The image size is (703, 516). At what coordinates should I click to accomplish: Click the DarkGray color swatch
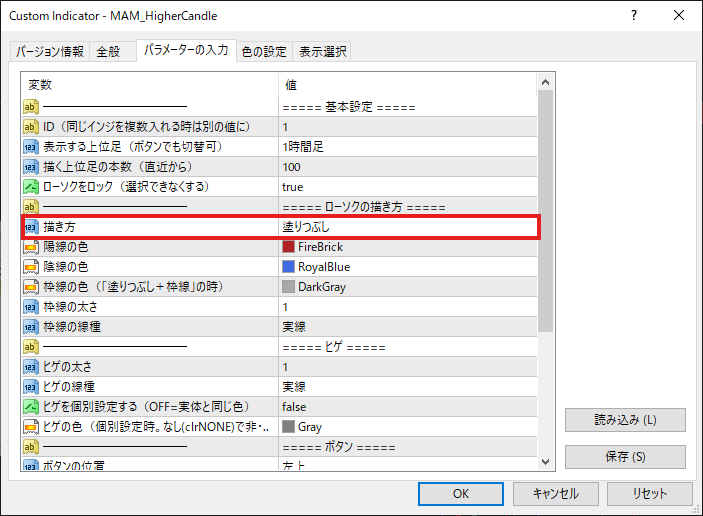pyautogui.click(x=288, y=286)
